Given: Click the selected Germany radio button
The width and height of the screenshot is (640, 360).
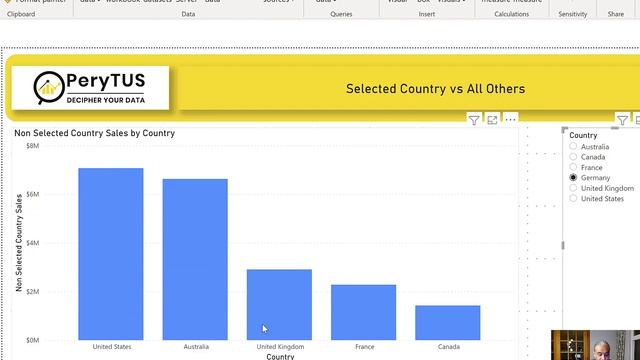Looking at the screenshot, I should click(573, 178).
